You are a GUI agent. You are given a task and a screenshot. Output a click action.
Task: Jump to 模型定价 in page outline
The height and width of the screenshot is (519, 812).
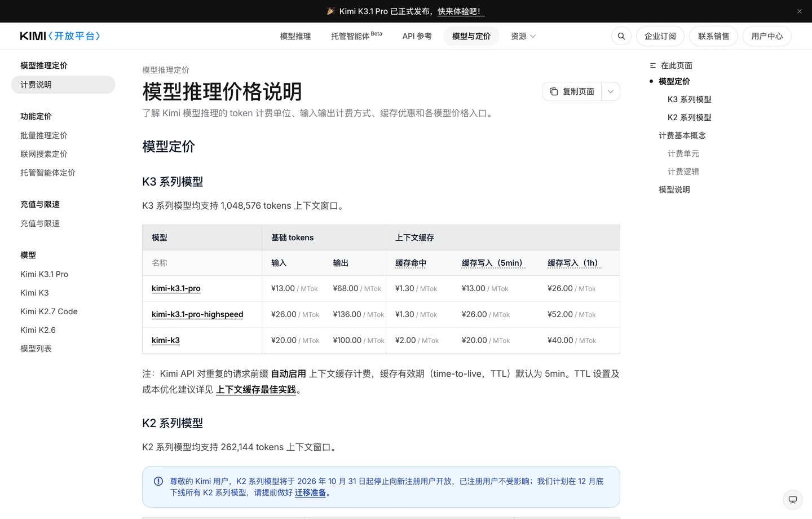click(674, 81)
